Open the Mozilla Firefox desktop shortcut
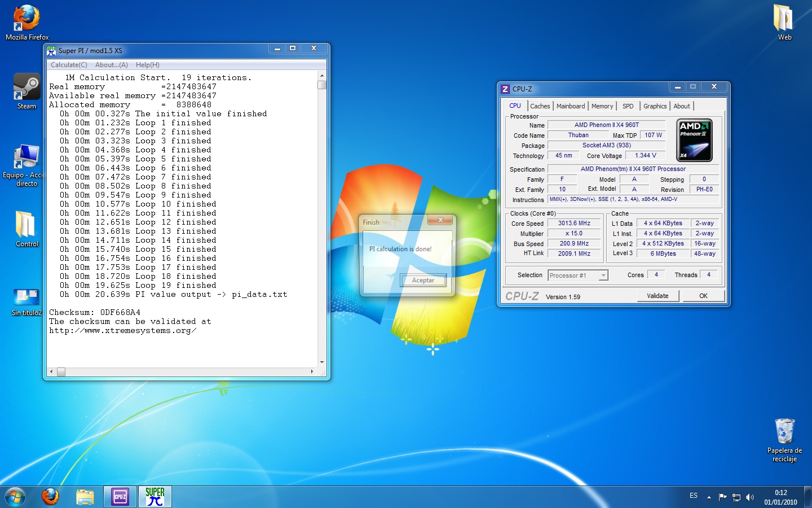Image resolution: width=812 pixels, height=508 pixels. pyautogui.click(x=27, y=23)
